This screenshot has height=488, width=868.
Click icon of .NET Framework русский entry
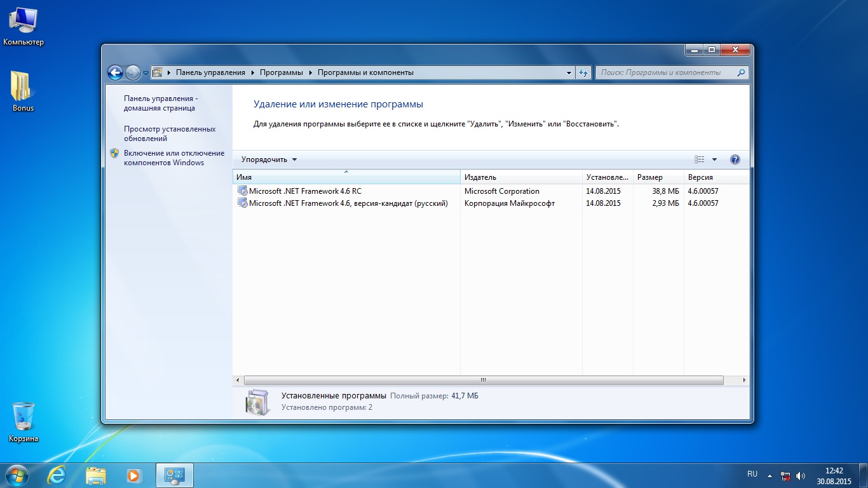[x=242, y=203]
